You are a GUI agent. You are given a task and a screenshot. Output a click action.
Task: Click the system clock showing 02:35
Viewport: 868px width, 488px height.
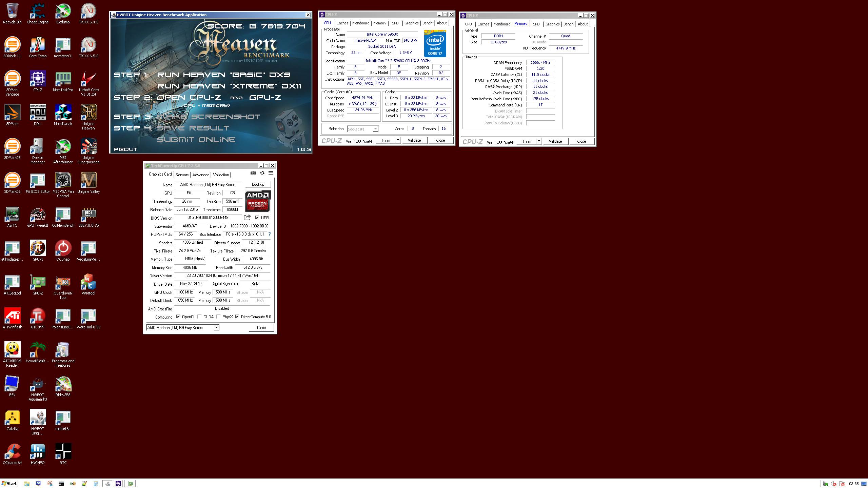coord(854,484)
